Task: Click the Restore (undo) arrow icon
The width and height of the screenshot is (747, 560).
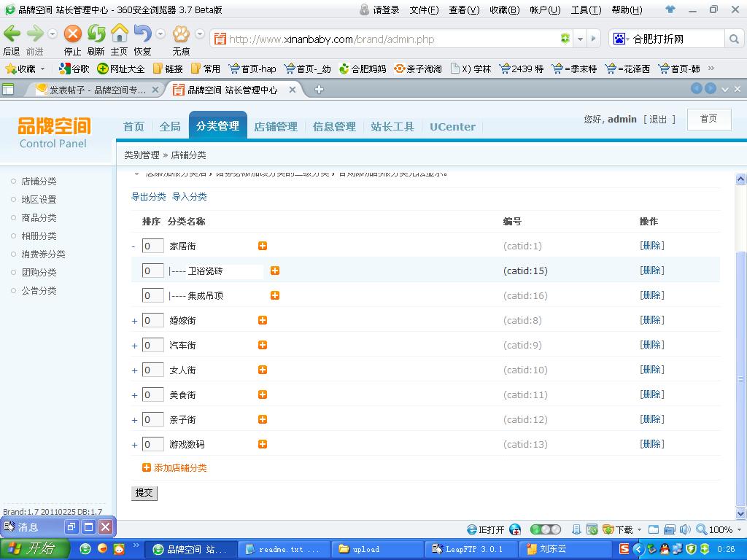Action: 142,34
